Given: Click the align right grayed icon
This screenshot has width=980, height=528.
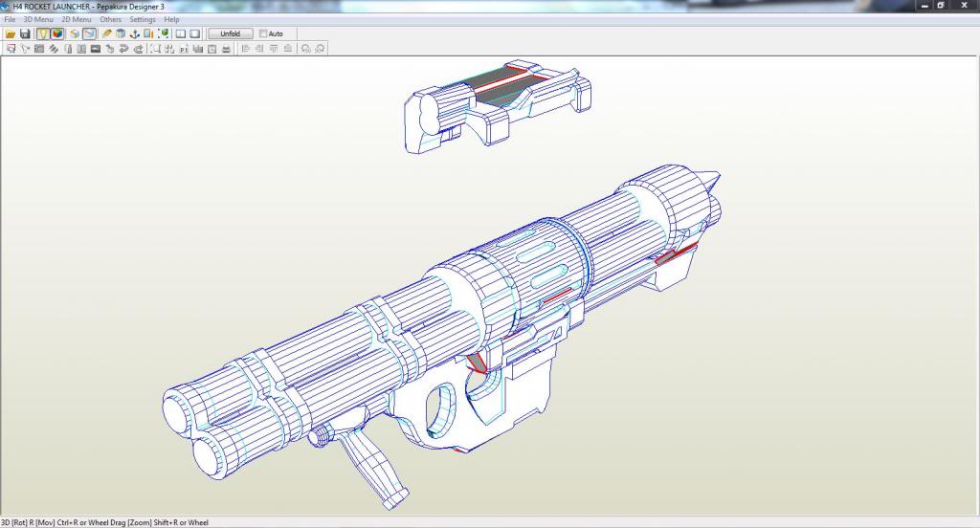Looking at the screenshot, I should [259, 49].
